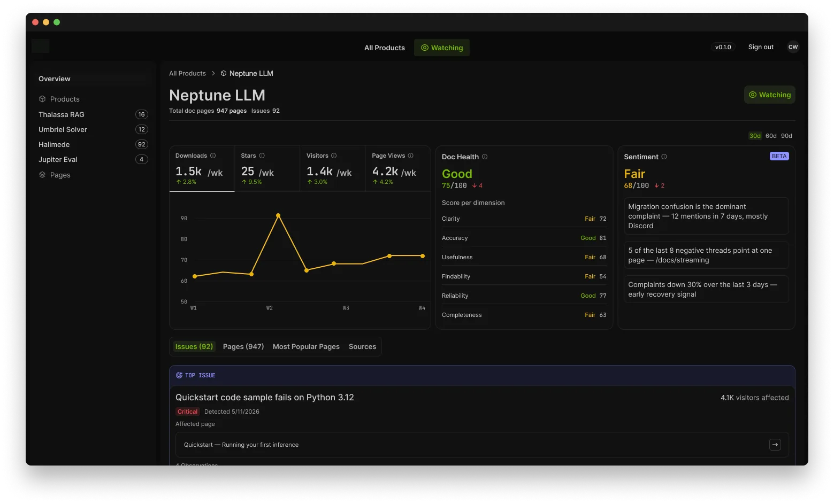Viewport: 834px width, 504px height.
Task: Select the Page Views metric tab
Action: click(x=398, y=169)
